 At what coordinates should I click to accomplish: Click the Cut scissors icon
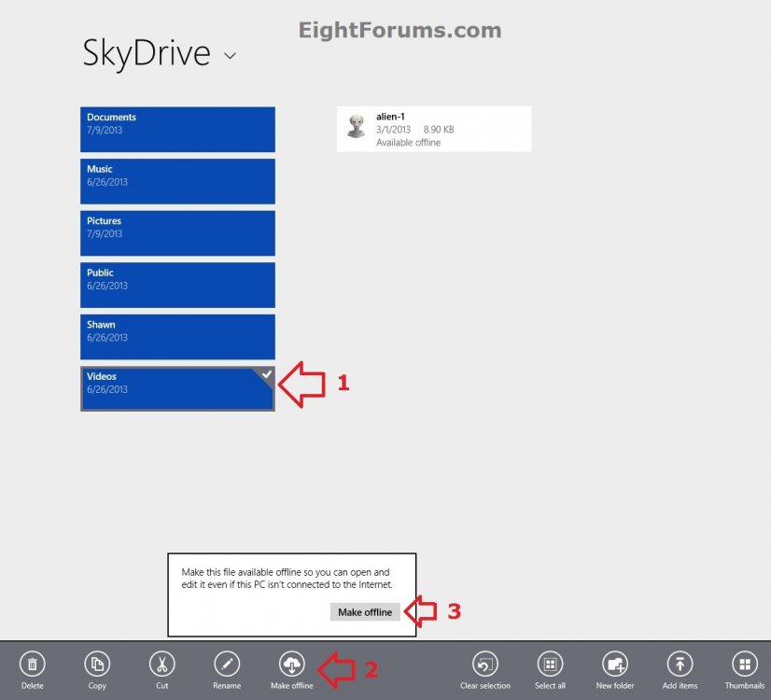tap(161, 665)
